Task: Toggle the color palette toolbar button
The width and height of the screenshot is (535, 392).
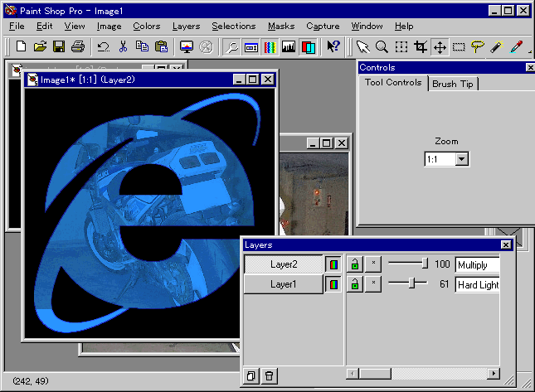Action: point(270,47)
